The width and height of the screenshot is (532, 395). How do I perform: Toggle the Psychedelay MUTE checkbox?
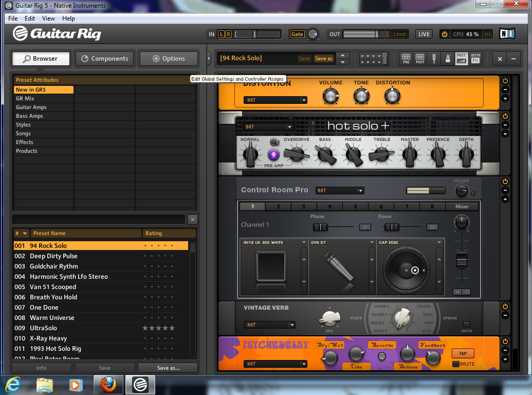click(x=456, y=364)
